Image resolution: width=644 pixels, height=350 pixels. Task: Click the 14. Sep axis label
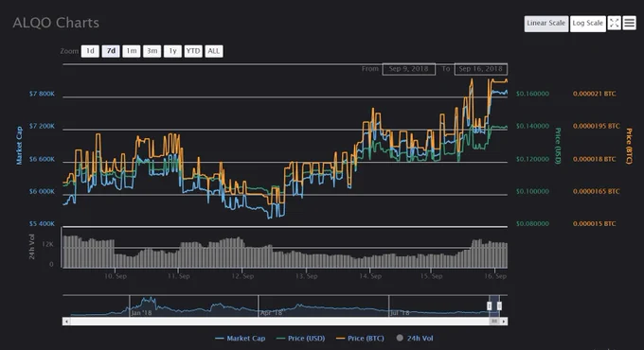point(370,276)
